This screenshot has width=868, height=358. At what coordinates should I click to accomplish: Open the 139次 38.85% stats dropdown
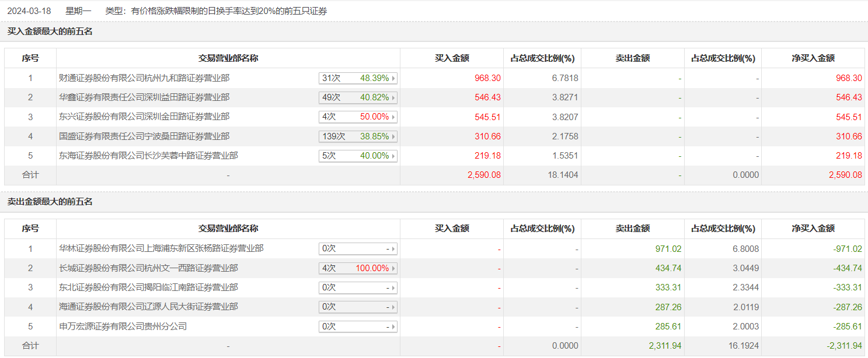click(x=358, y=136)
